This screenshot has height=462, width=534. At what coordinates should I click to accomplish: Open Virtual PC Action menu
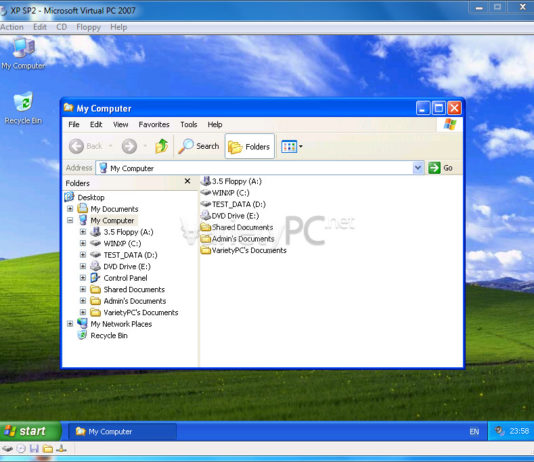tap(12, 27)
